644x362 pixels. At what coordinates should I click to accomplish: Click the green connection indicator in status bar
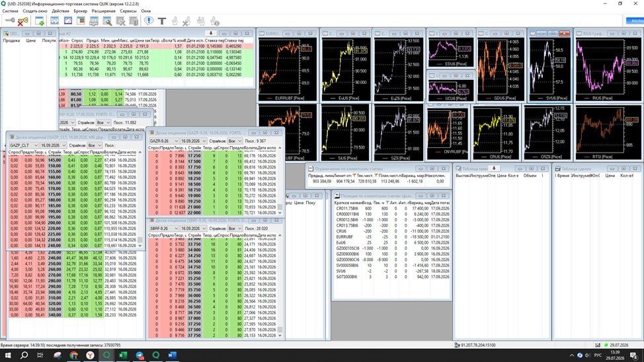point(606,345)
